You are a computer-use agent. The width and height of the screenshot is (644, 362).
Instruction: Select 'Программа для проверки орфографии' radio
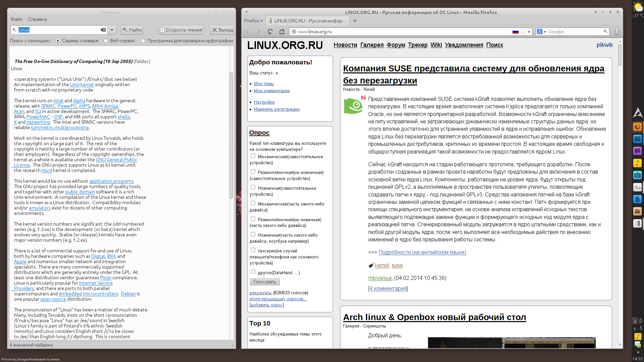coord(143,41)
